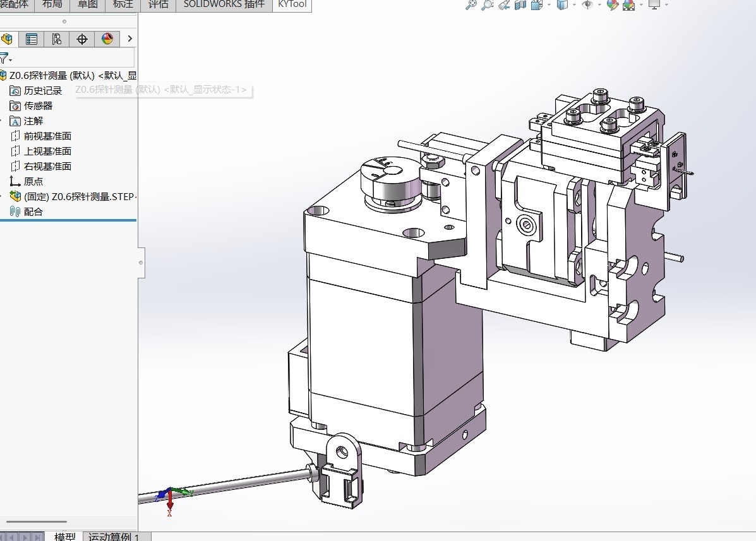Viewport: 756px width, 541px height.
Task: Click View Orientation cube icon
Action: [537, 5]
